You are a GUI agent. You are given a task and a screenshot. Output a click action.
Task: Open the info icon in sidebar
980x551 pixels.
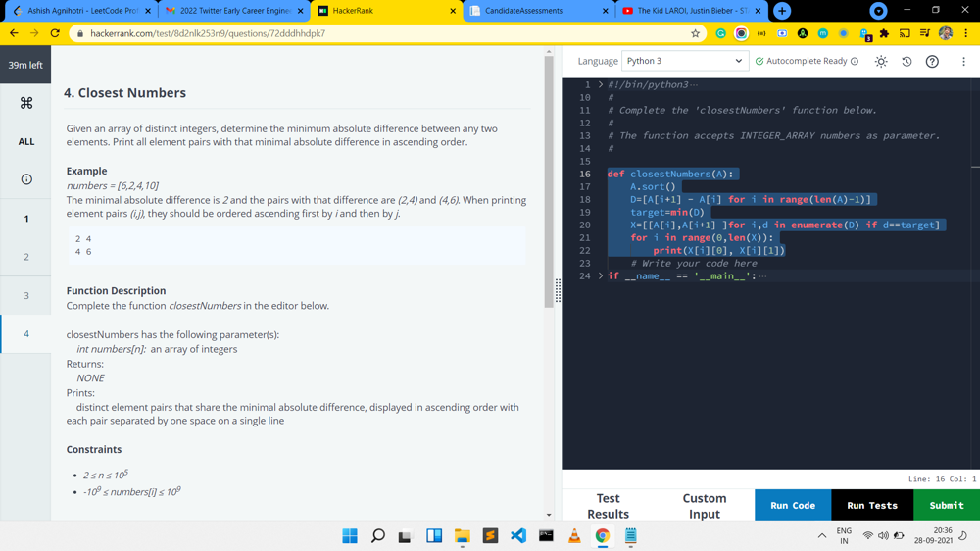[x=26, y=179]
